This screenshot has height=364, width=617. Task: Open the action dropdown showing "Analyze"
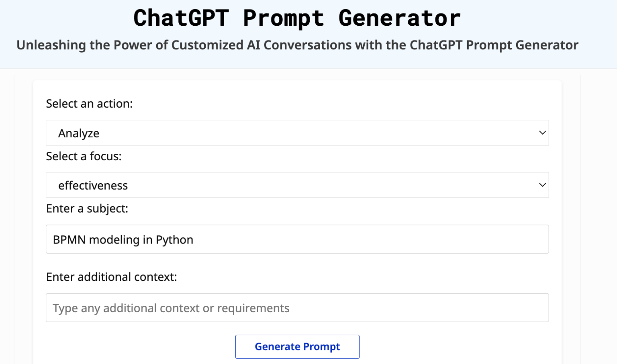tap(297, 133)
